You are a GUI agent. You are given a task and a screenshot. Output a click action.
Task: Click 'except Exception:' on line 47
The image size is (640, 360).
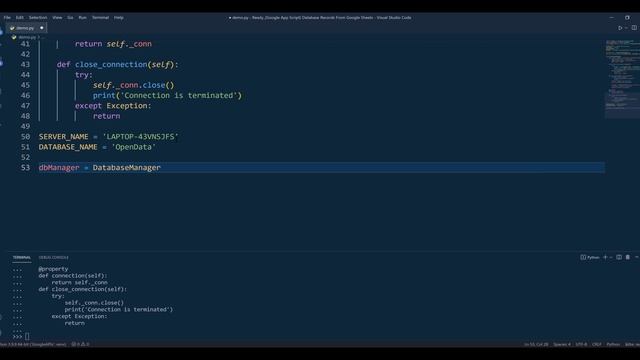(113, 106)
